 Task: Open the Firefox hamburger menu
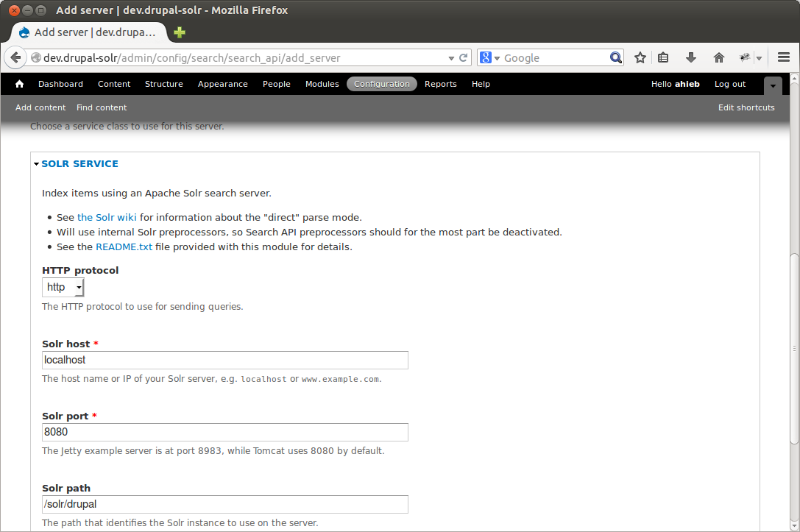[784, 57]
